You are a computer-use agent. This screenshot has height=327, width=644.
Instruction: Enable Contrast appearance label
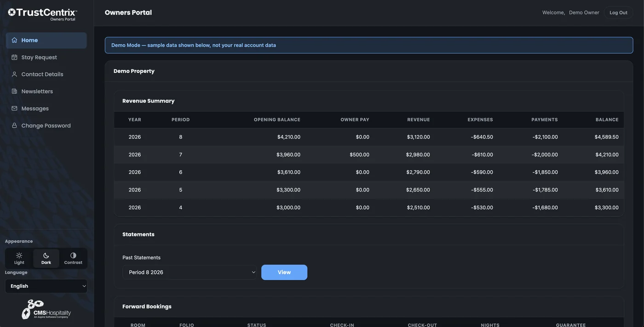point(73,263)
